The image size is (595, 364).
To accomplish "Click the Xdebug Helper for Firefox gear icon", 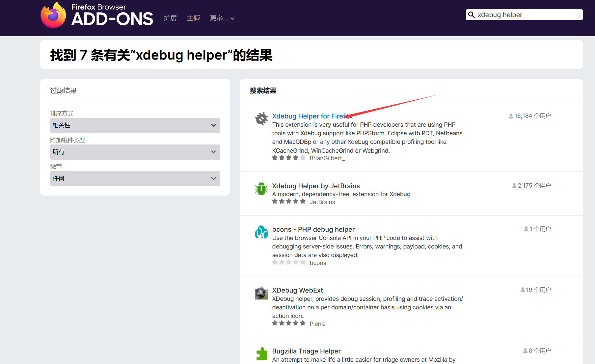I will point(261,119).
